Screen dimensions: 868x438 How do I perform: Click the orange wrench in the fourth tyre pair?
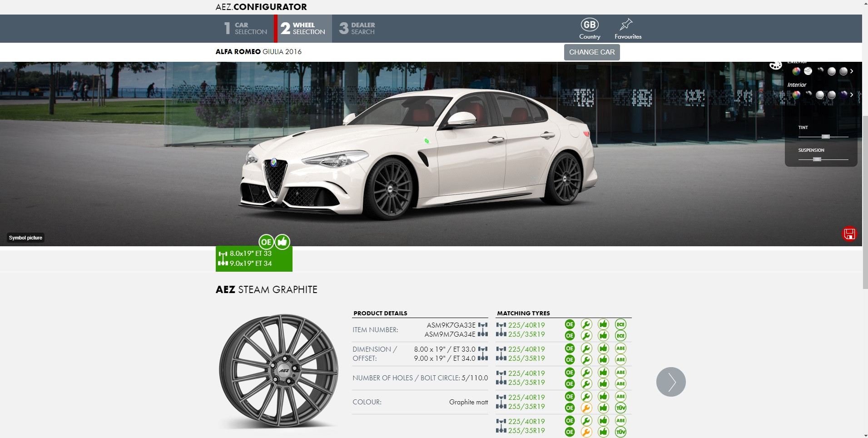[x=586, y=408]
